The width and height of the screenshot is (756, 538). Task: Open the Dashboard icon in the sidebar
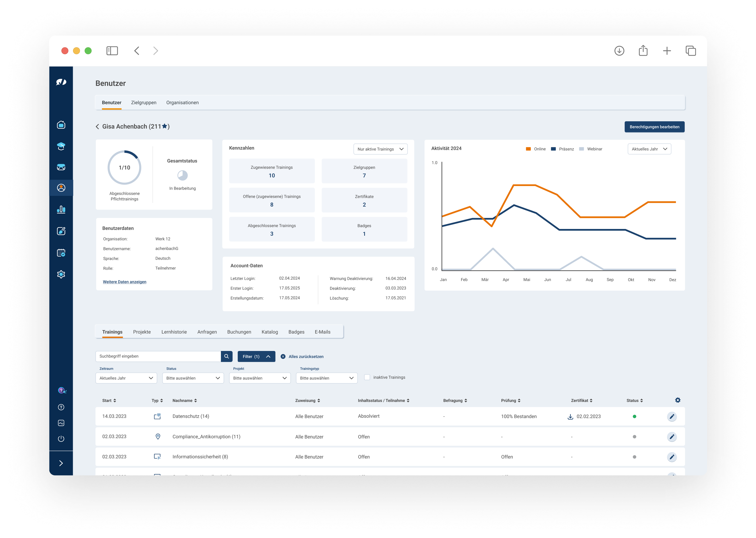(x=61, y=125)
